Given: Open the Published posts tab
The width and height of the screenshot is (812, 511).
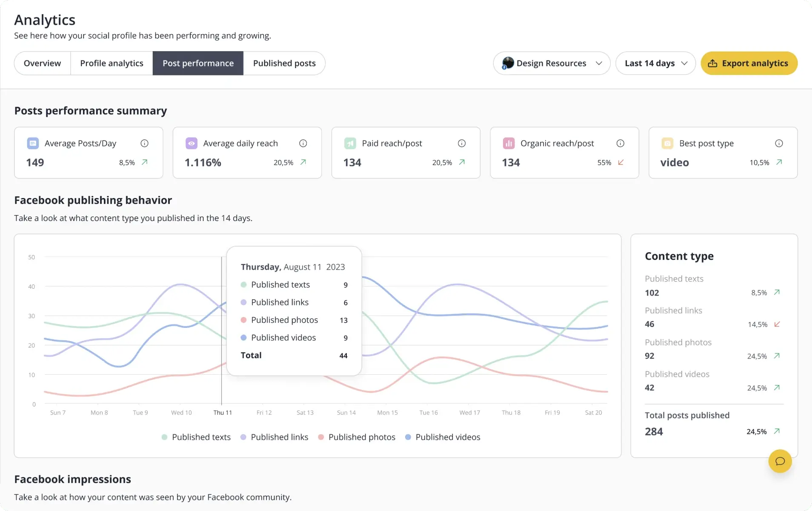Looking at the screenshot, I should [x=284, y=63].
